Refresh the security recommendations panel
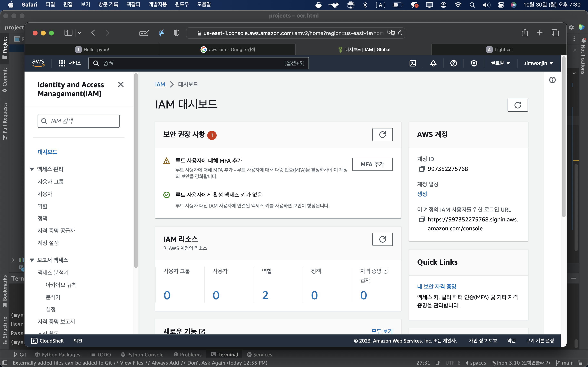Image resolution: width=588 pixels, height=367 pixels. pyautogui.click(x=382, y=135)
